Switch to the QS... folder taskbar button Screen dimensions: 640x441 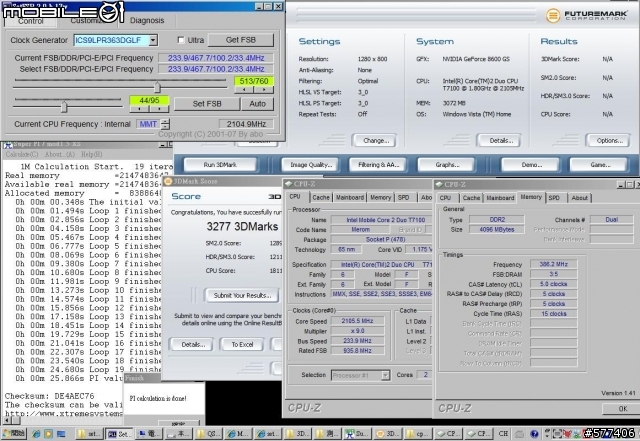208,434
